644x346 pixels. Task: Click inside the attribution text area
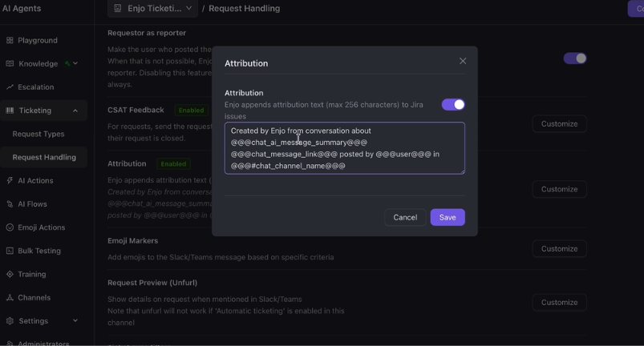(345, 148)
